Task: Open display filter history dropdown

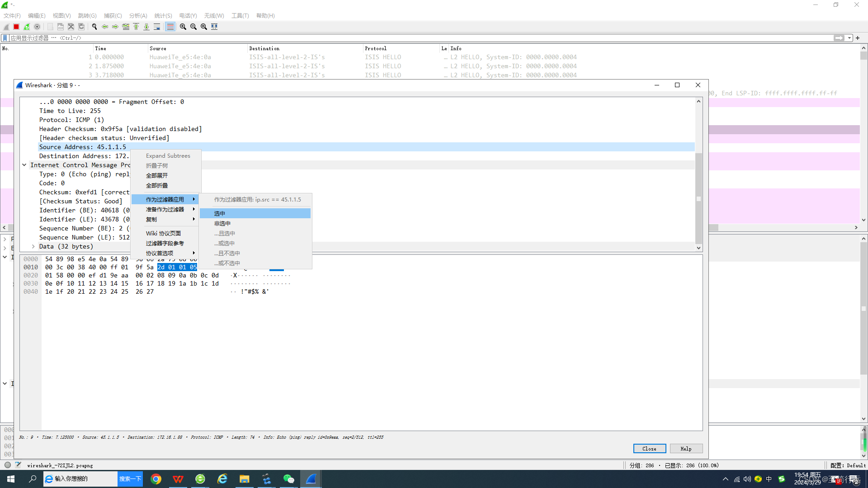Action: tap(850, 38)
